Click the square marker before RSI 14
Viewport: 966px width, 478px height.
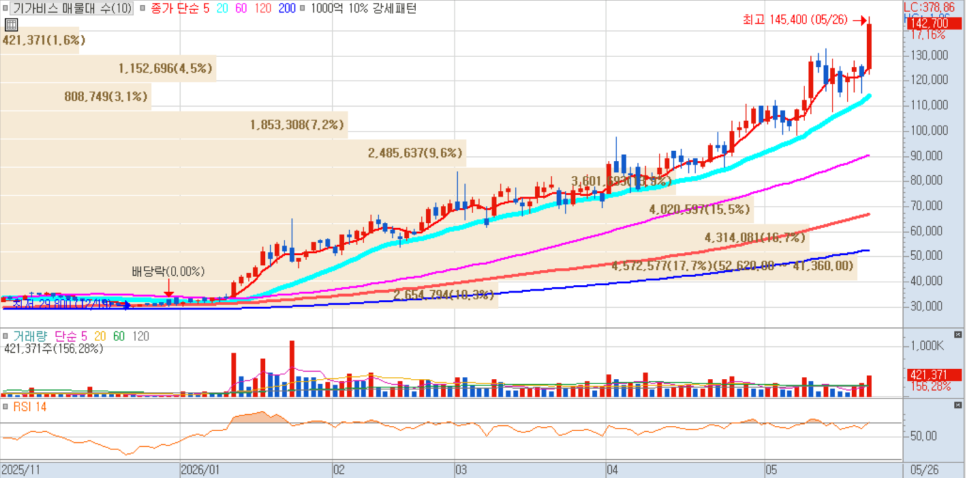click(6, 407)
